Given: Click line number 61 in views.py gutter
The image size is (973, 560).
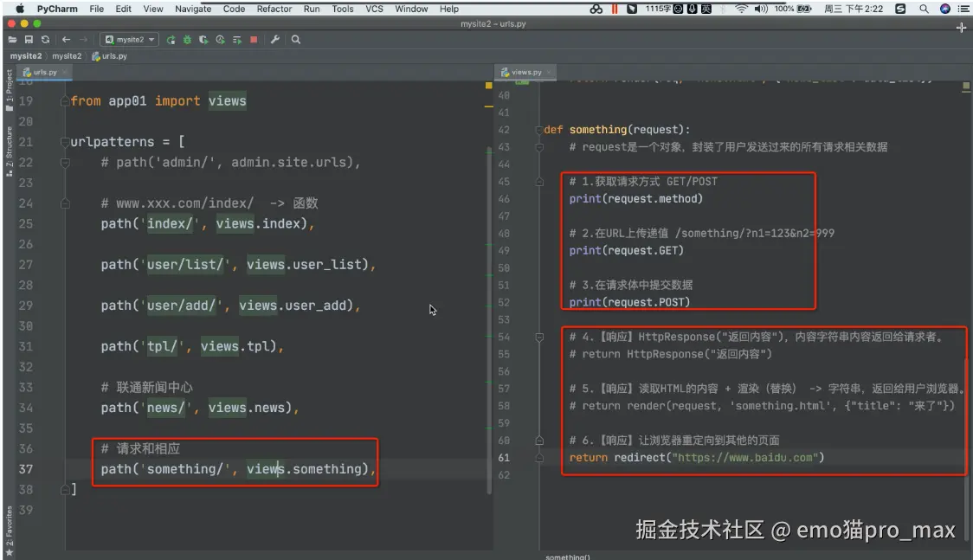Looking at the screenshot, I should tap(504, 458).
